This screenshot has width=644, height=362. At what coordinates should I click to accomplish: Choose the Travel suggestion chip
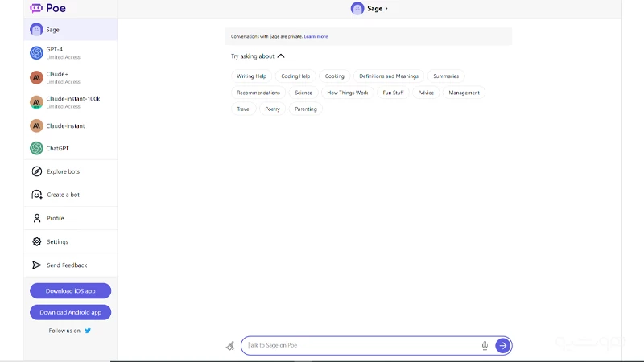click(x=244, y=109)
